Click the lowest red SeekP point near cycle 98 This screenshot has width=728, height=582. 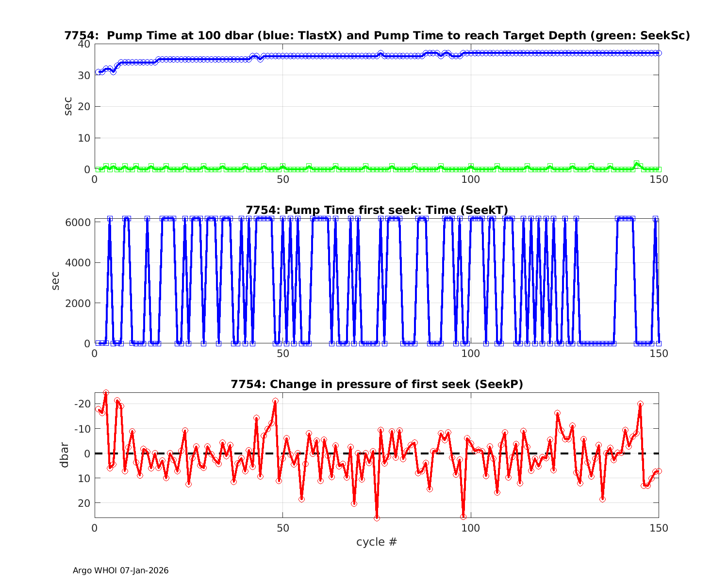pos(463,517)
